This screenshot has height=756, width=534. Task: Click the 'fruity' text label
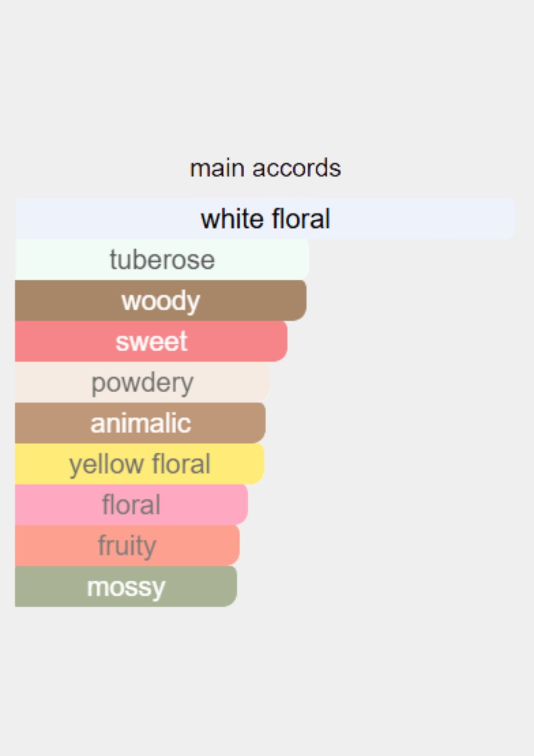[127, 547]
